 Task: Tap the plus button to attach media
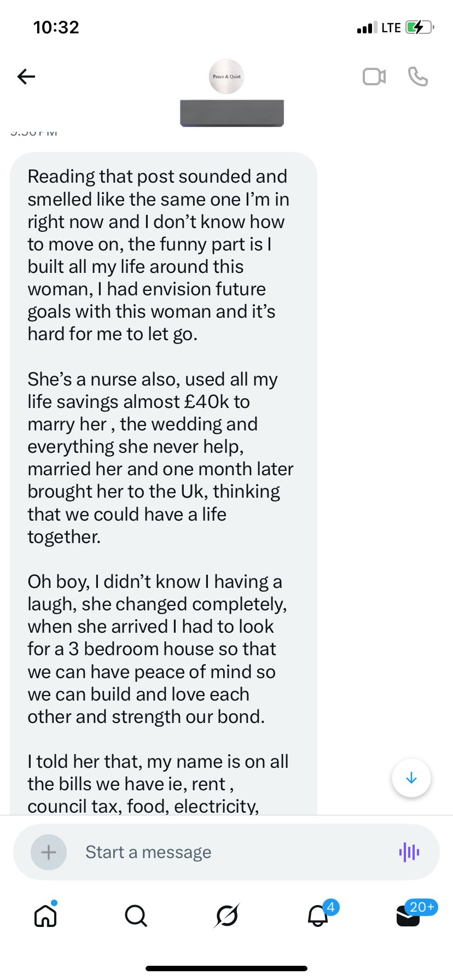[x=49, y=852]
